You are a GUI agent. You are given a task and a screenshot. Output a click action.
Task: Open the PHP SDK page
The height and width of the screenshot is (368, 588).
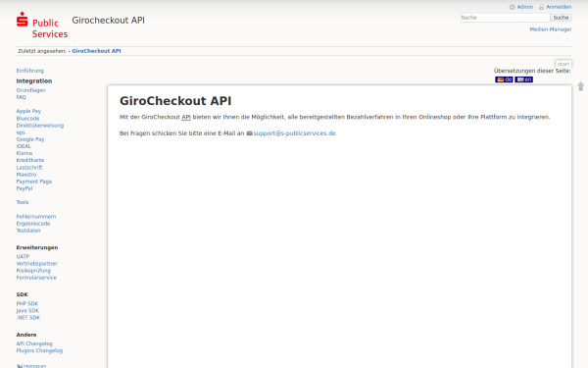pos(27,304)
